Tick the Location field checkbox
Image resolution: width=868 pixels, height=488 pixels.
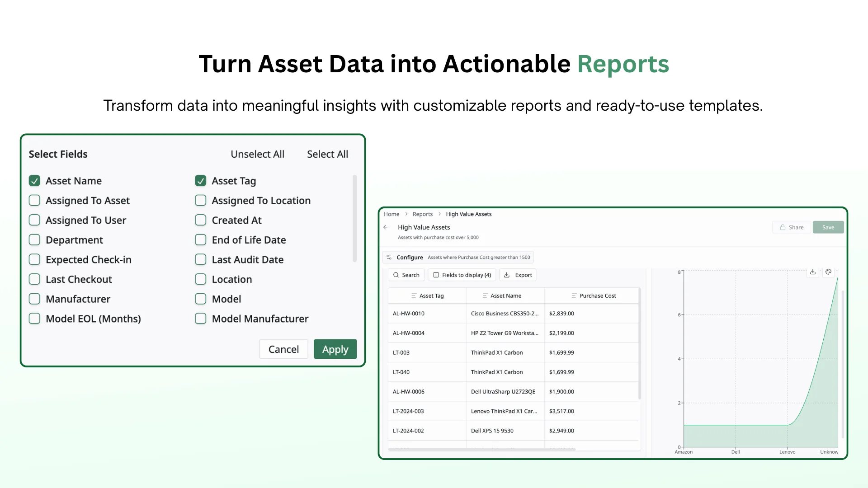(x=201, y=279)
